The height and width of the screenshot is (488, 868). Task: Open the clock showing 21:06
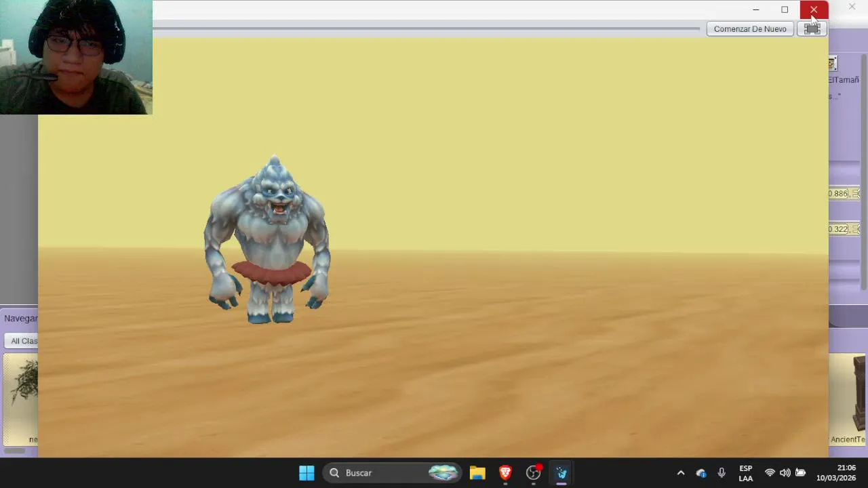836,473
